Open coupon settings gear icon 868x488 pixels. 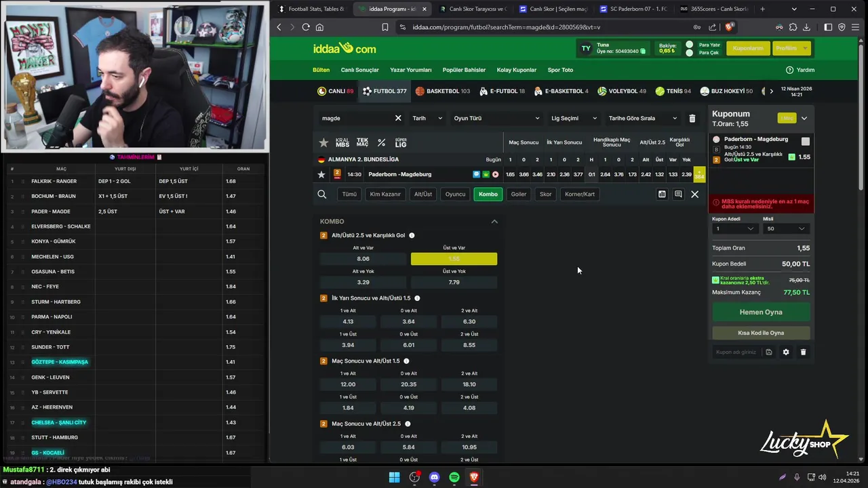pyautogui.click(x=786, y=352)
